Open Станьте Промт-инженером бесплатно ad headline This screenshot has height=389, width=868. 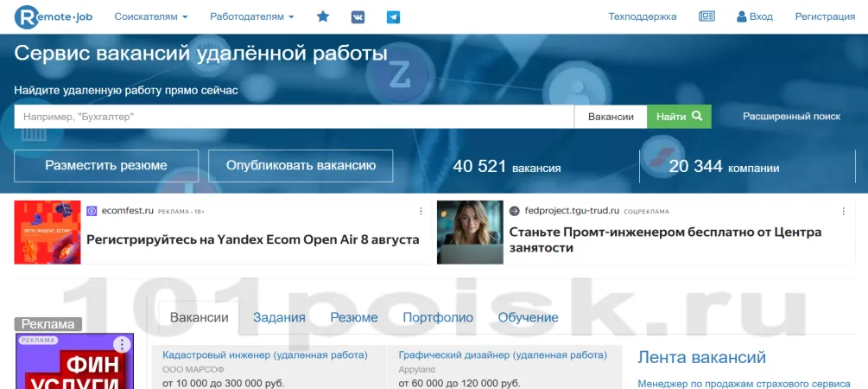665,240
